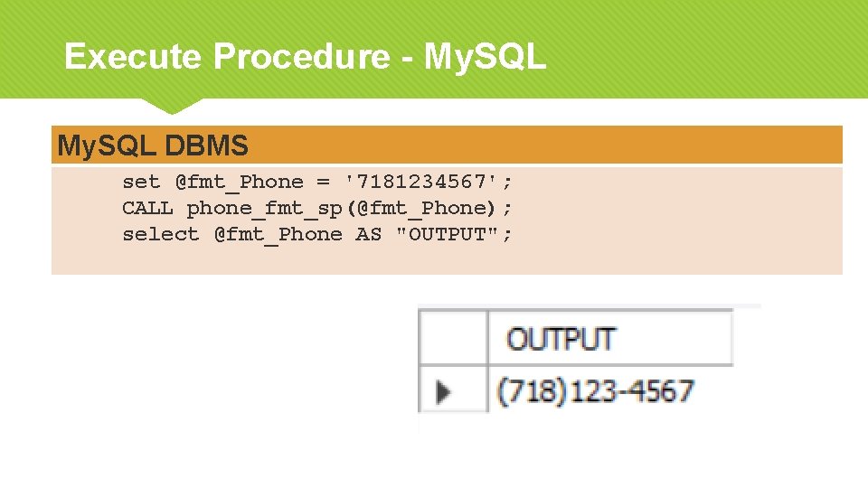
Task: Click the AS keyword in select statement
Action: click(368, 234)
